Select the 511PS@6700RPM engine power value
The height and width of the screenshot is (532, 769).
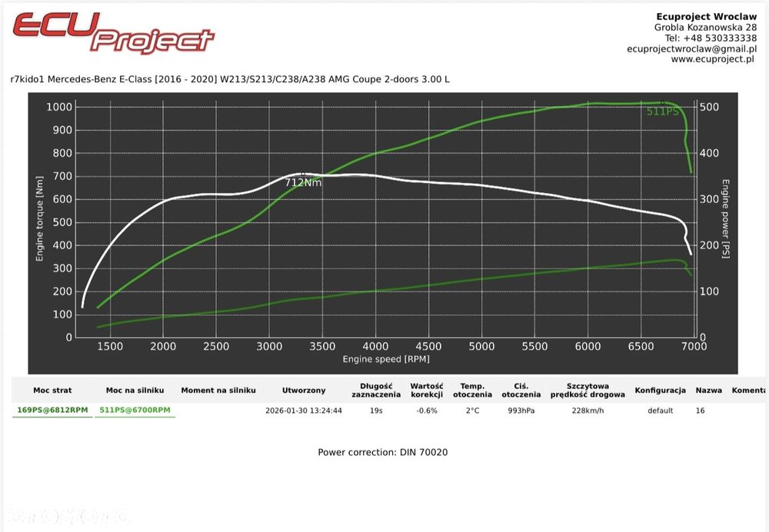(x=135, y=411)
